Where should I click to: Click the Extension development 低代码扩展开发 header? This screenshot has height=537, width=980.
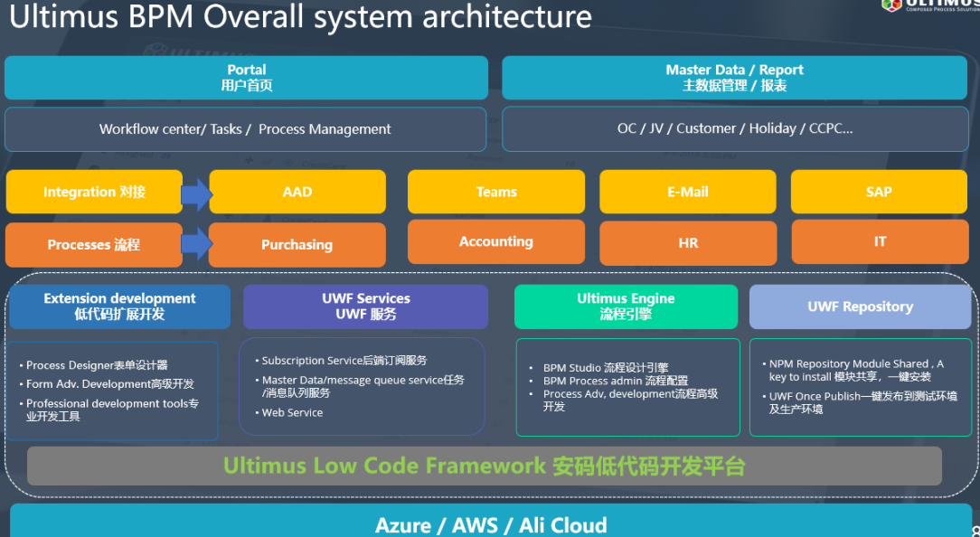click(x=119, y=306)
